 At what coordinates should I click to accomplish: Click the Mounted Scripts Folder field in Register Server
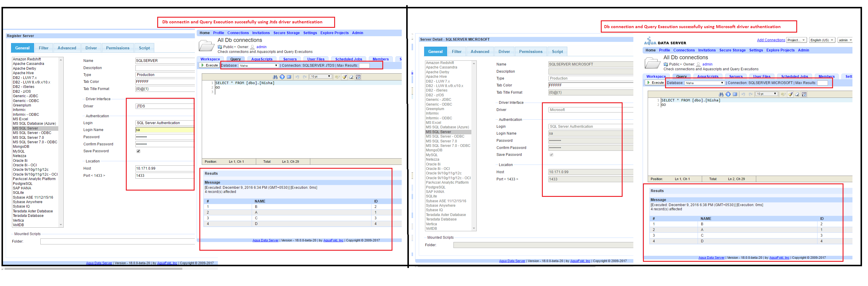[117, 241]
